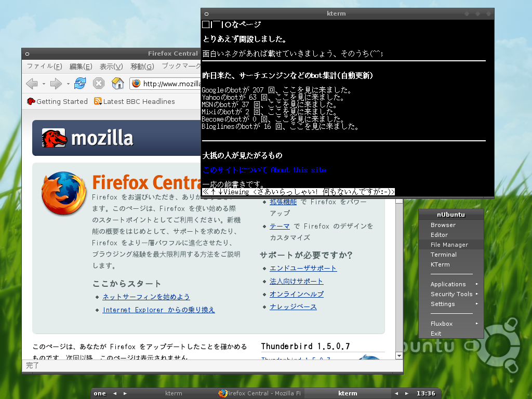Switch to Firefox Central in the taskbar
This screenshot has height=399, width=532.
260,393
